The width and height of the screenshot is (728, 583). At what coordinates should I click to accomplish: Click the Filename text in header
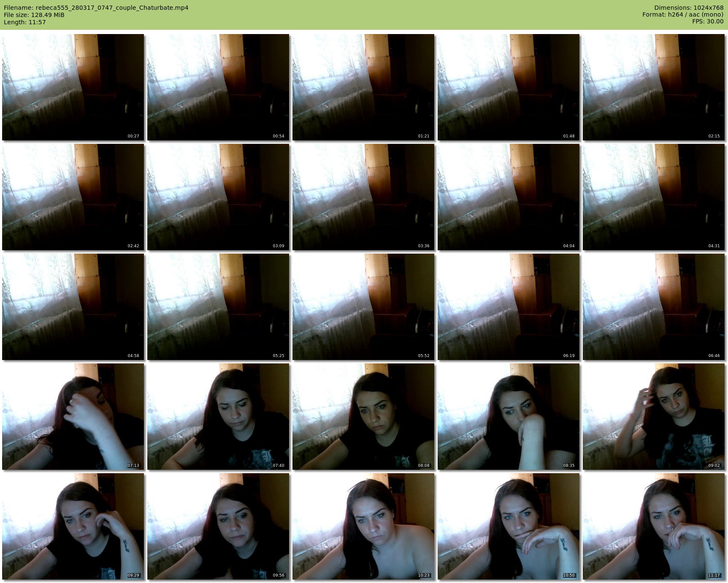tap(96, 8)
